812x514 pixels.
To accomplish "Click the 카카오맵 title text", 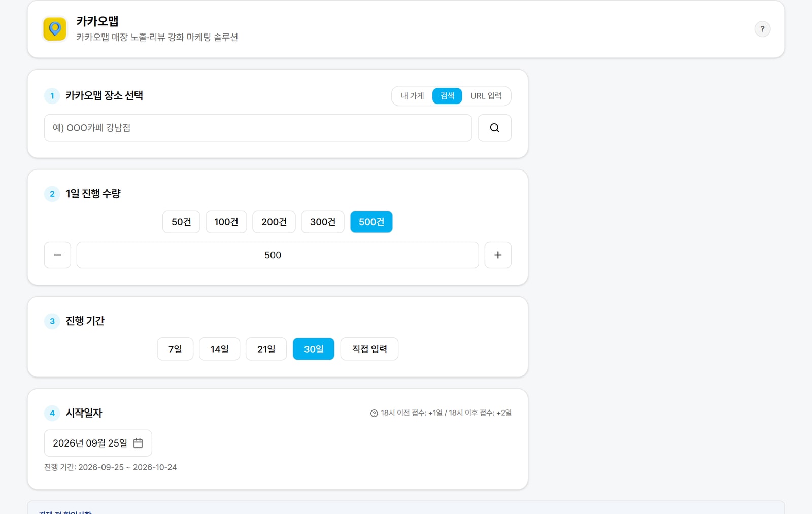I will coord(97,21).
